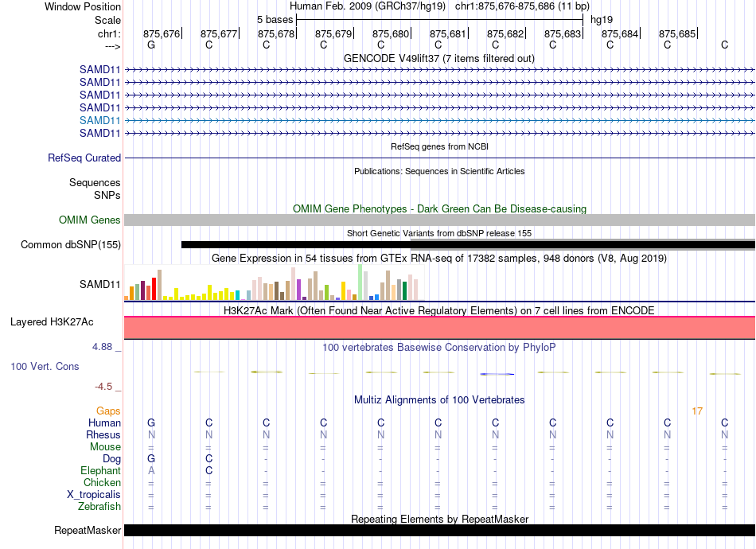Image resolution: width=756 pixels, height=549 pixels.
Task: Click the 100 Vert. Cons label
Action: pos(45,366)
